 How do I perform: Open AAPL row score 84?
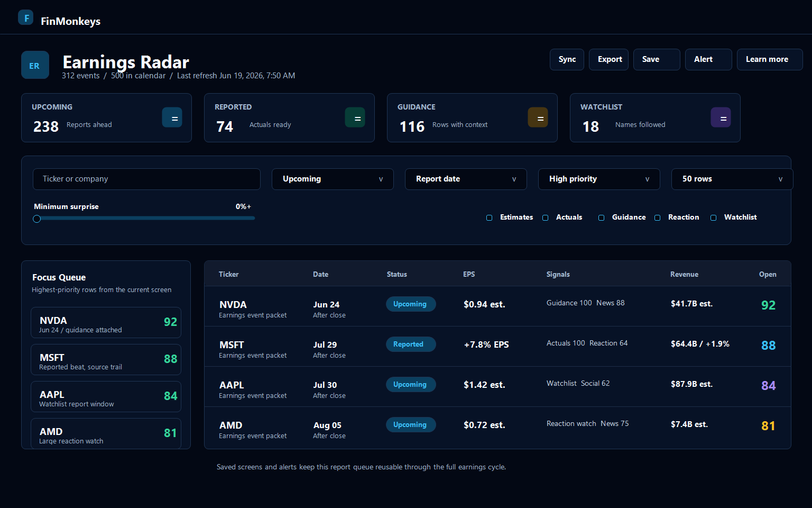(768, 386)
